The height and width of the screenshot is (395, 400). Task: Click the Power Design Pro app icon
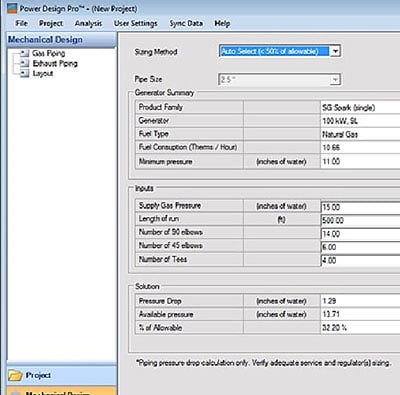pyautogui.click(x=12, y=8)
